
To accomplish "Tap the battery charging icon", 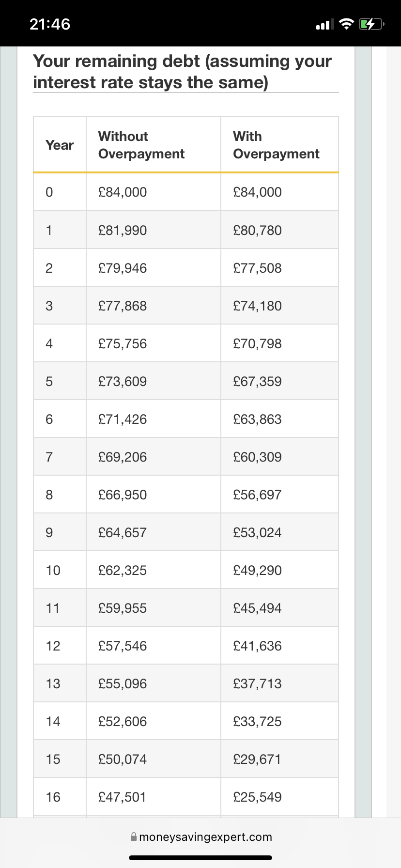I will point(370,24).
